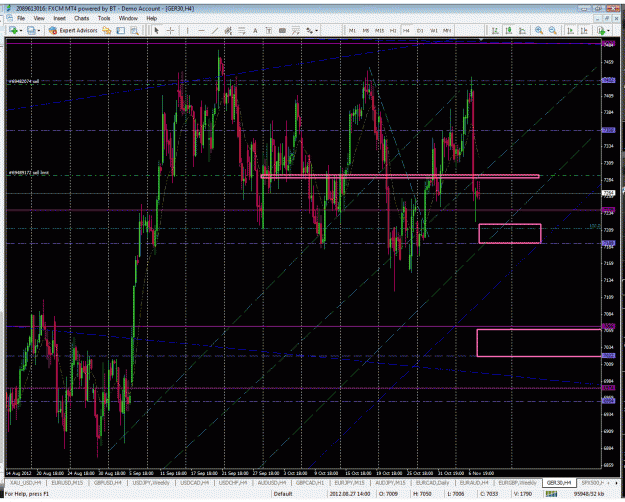The width and height of the screenshot is (625, 502).
Task: Switch to EURCAD,Daily chart tab
Action: coord(432,483)
